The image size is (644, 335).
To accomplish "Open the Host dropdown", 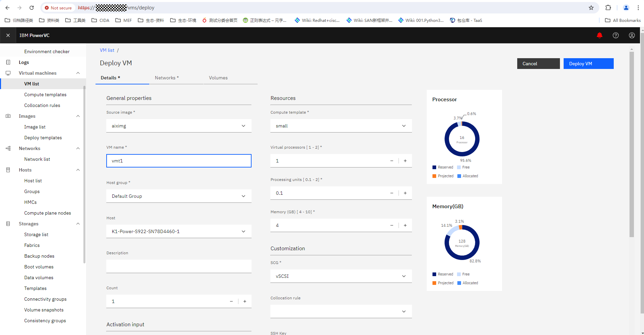I will (179, 231).
